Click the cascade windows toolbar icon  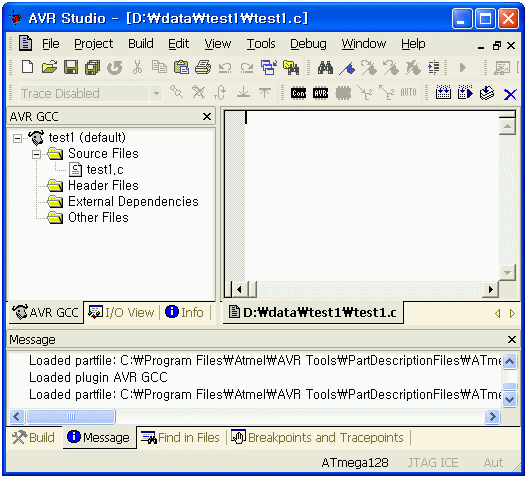pos(269,67)
